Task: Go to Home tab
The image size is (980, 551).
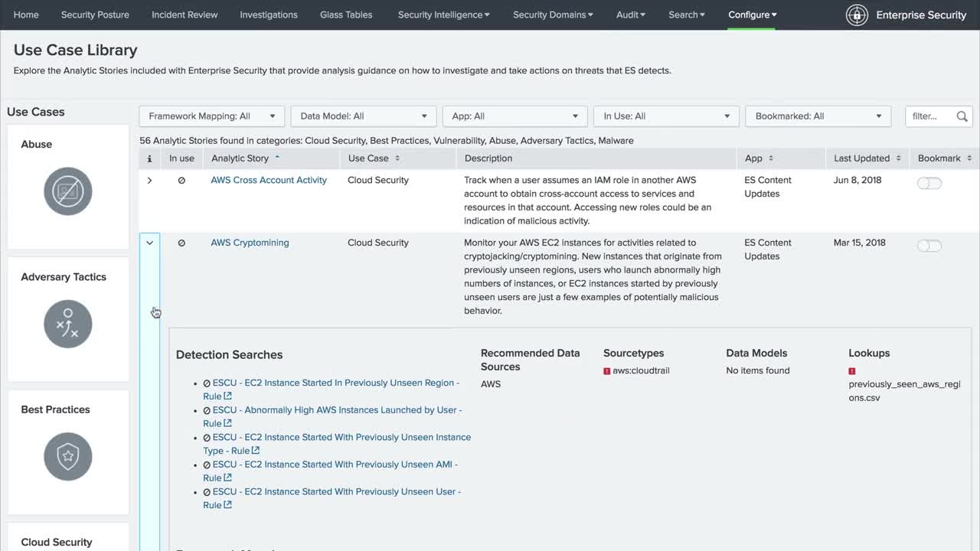Action: [26, 15]
